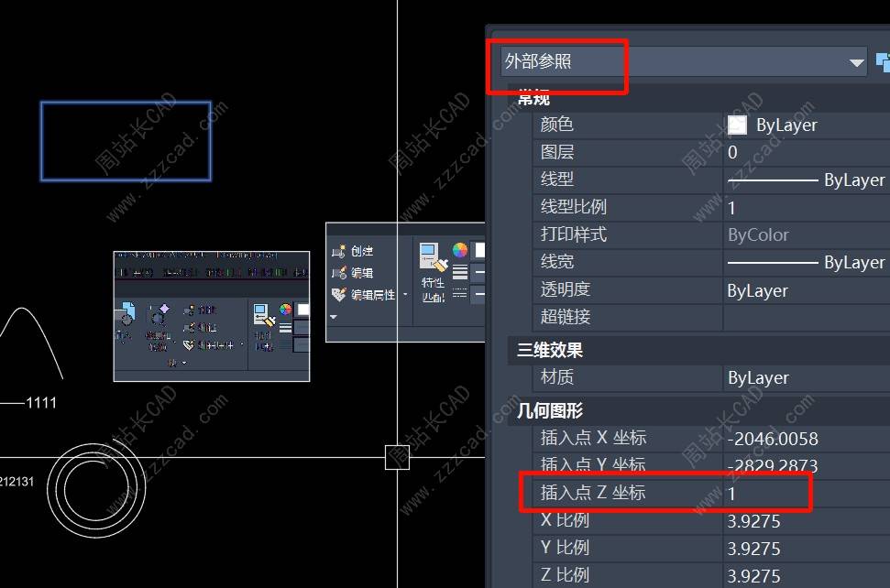Screen dimensions: 890x588
Task: Click the 编辑 block icon
Action: pos(339,273)
